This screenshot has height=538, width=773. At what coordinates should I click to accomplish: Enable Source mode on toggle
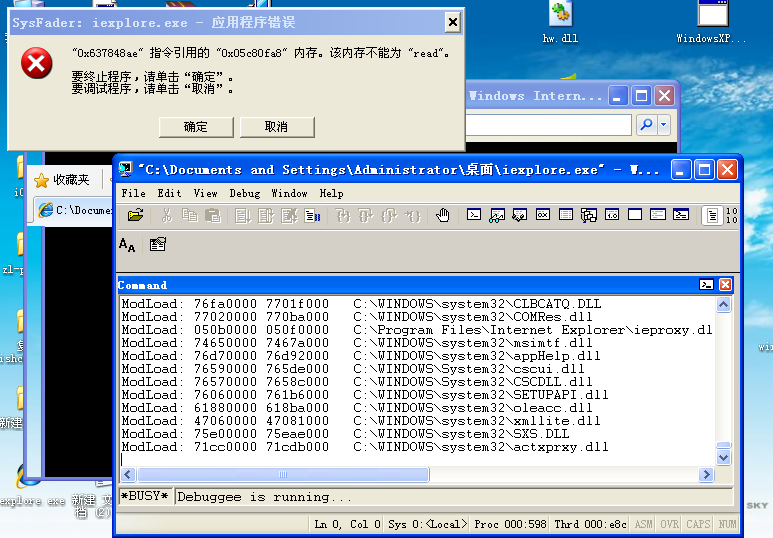(712, 215)
